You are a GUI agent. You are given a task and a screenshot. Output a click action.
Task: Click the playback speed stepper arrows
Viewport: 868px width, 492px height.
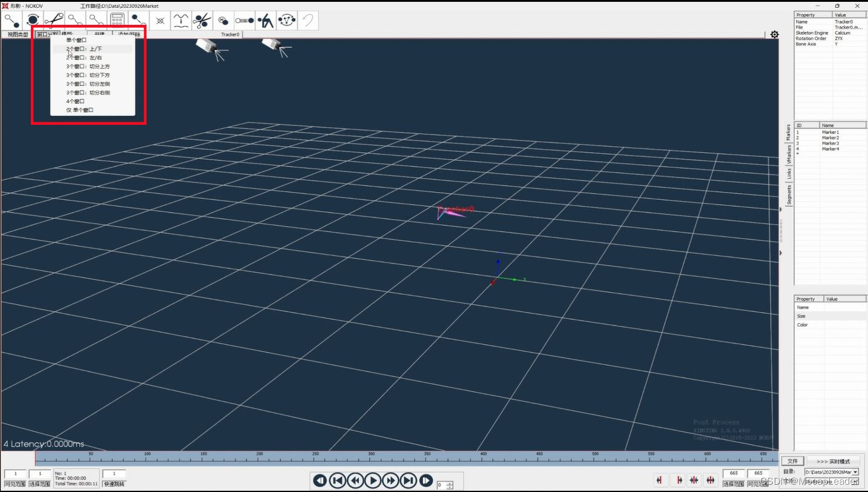click(x=449, y=485)
